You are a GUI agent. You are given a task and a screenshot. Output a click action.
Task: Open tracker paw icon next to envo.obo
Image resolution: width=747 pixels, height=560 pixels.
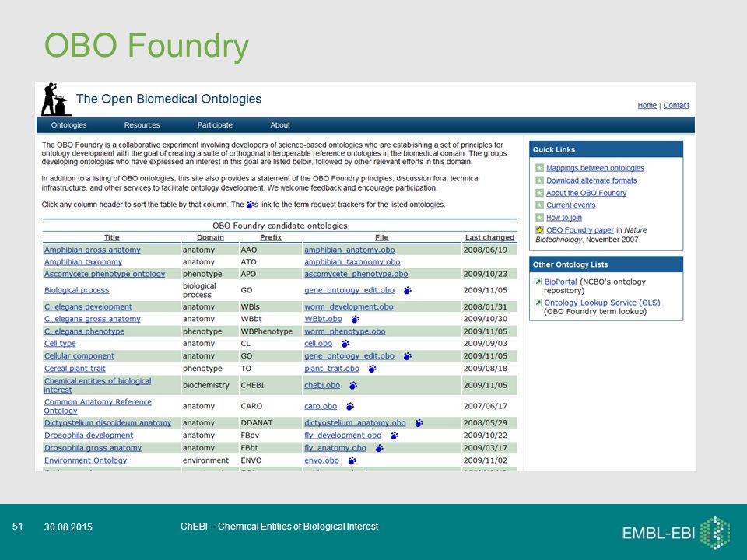click(x=352, y=460)
